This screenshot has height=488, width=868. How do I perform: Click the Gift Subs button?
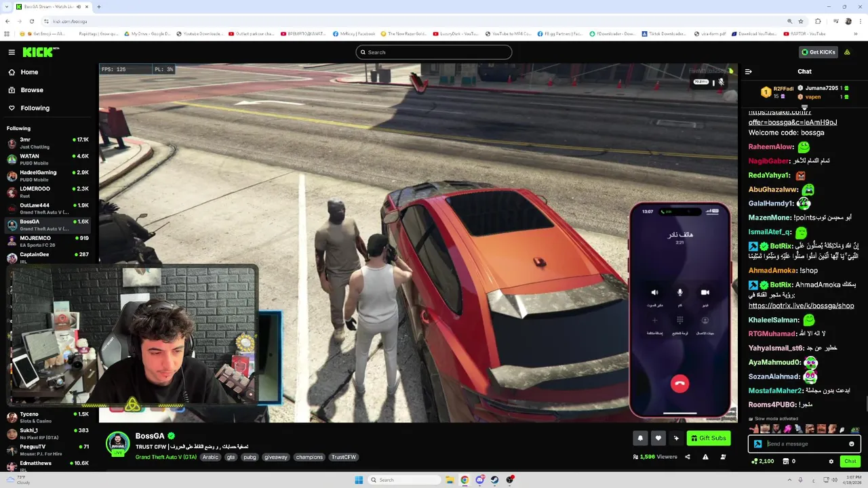(709, 438)
